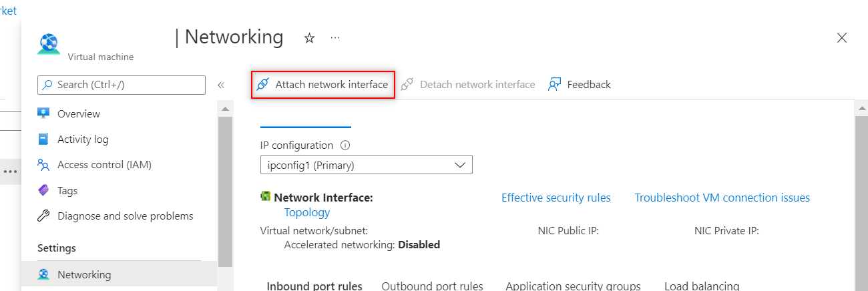The width and height of the screenshot is (868, 291).
Task: Open the Load balancing tab
Action: click(x=702, y=286)
